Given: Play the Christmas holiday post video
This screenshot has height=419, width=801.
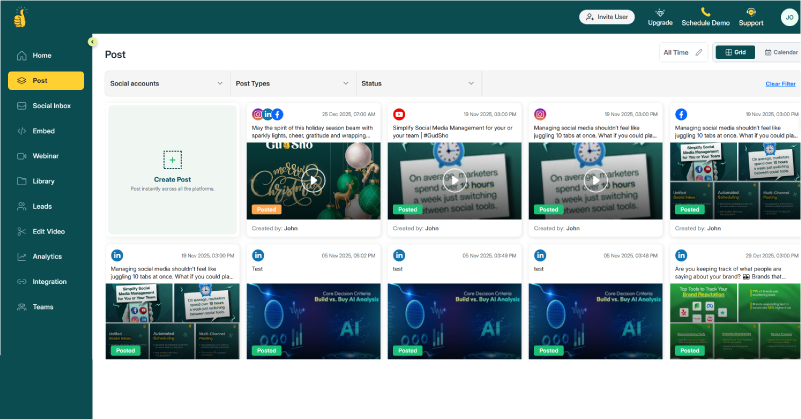Looking at the screenshot, I should tap(313, 180).
